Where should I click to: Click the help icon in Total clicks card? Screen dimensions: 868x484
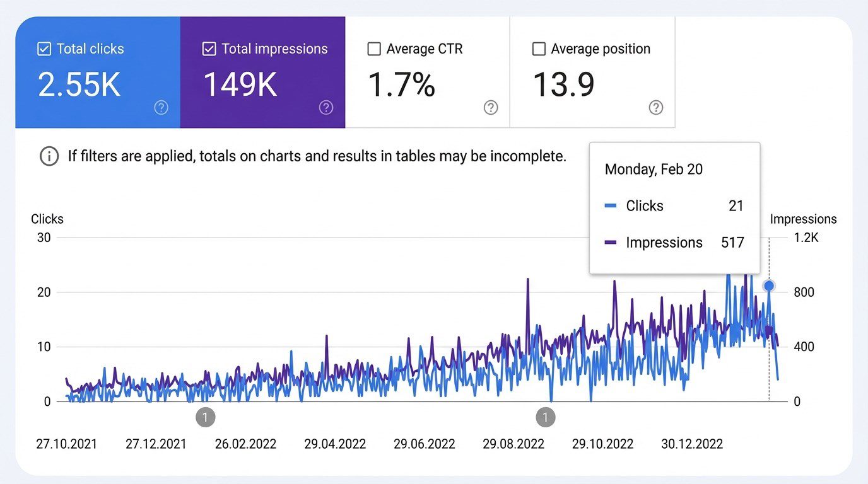point(161,108)
